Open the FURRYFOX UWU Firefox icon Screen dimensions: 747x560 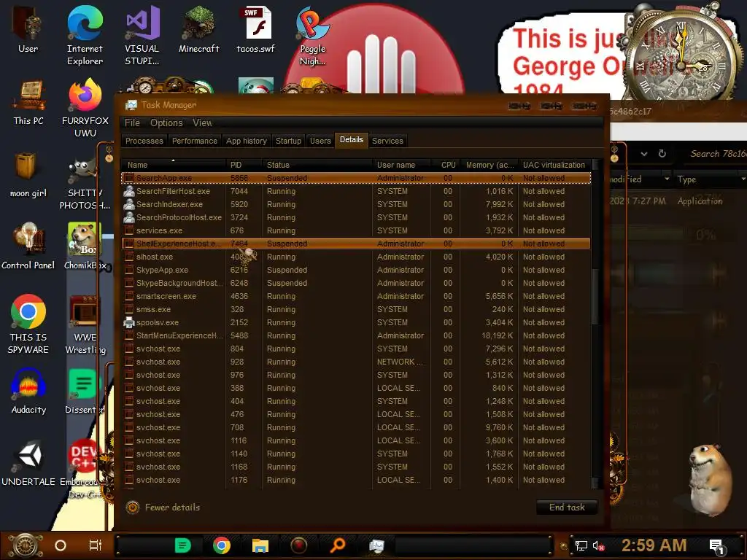click(85, 108)
